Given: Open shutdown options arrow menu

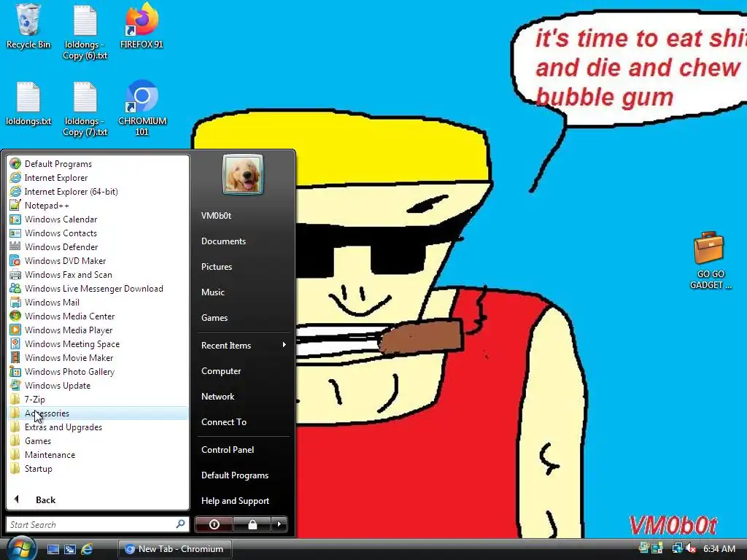Looking at the screenshot, I should 279,524.
